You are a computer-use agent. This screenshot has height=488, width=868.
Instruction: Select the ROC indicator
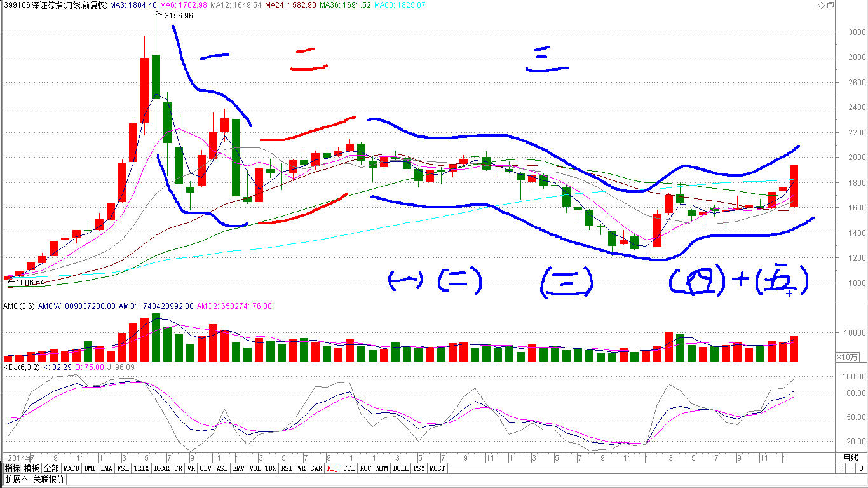coord(365,468)
